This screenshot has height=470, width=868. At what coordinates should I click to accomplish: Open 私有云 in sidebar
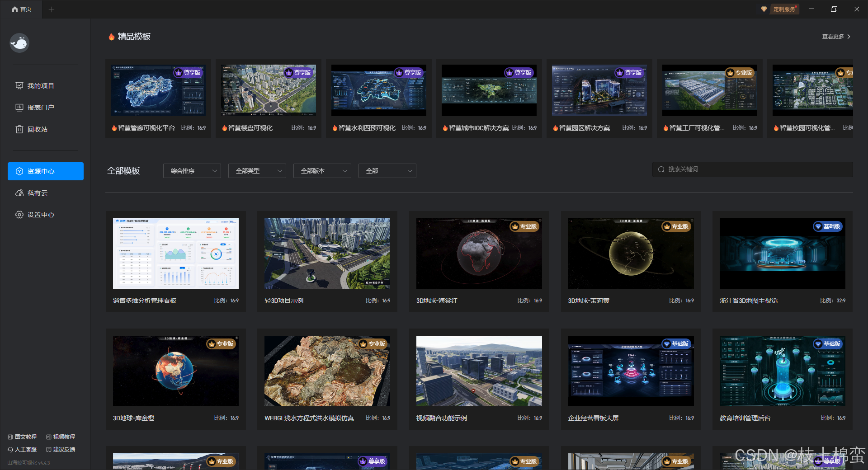(x=45, y=193)
